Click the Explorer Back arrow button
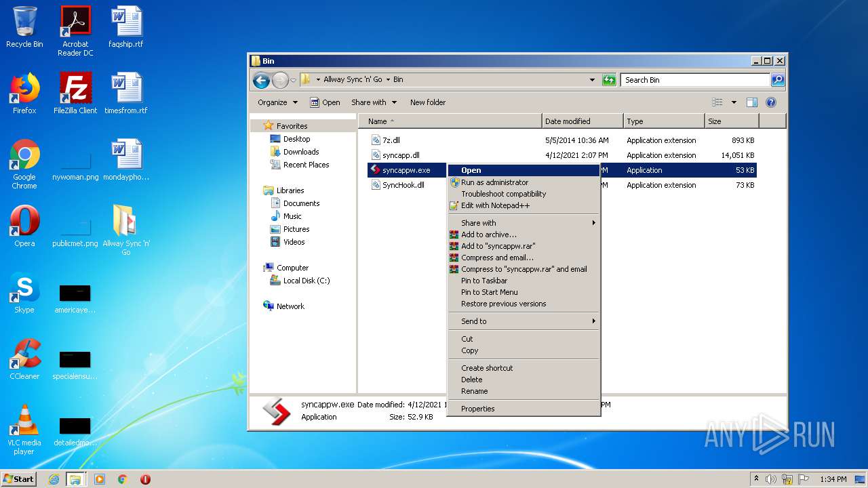Viewport: 868px width, 488px height. 261,80
